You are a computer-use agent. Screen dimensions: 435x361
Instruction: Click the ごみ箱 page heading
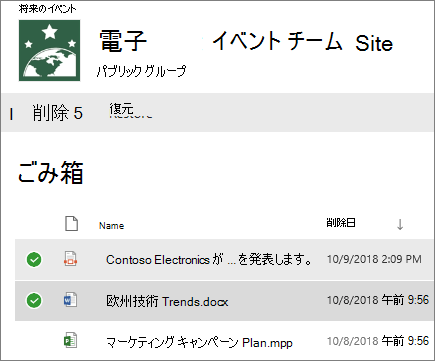pyautogui.click(x=50, y=172)
